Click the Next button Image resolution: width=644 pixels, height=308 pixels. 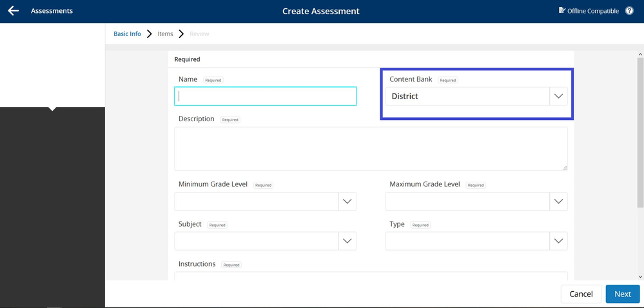coord(623,294)
